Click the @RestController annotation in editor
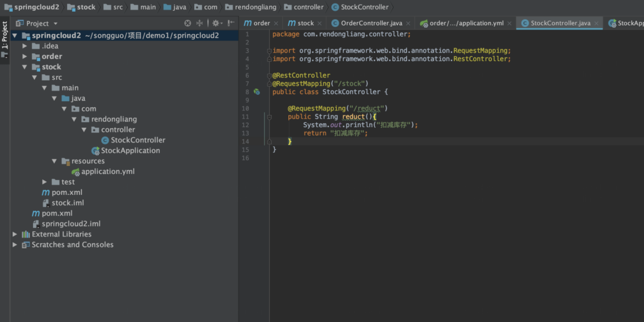 click(x=301, y=75)
